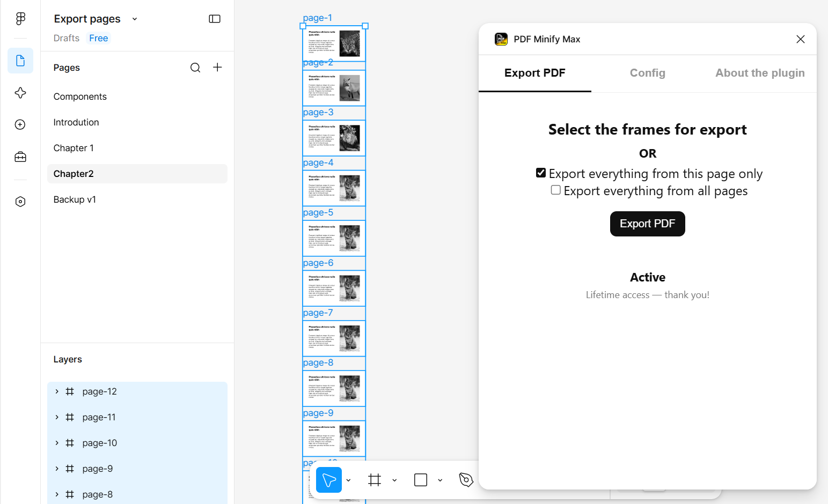Screen dimensions: 828x504
Task: Click the Layers section header
Action: click(x=68, y=359)
